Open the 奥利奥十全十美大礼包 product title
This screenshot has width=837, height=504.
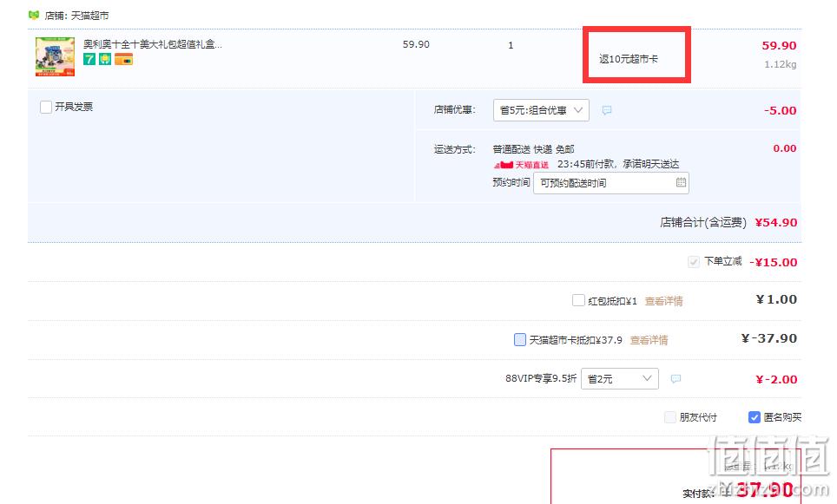[x=153, y=44]
